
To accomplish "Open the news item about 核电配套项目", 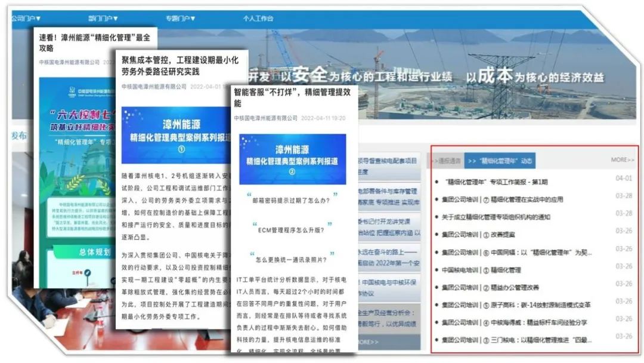I will pyautogui.click(x=389, y=166).
